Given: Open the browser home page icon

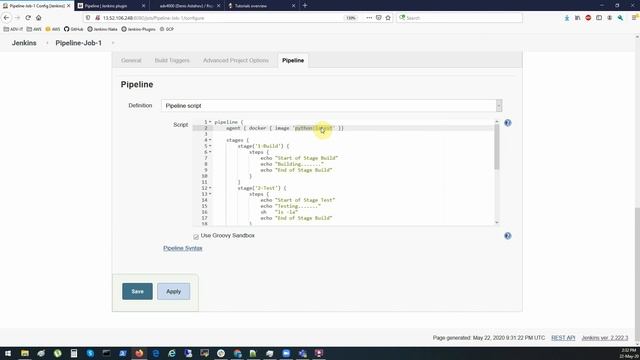Looking at the screenshot, I should click(x=39, y=18).
